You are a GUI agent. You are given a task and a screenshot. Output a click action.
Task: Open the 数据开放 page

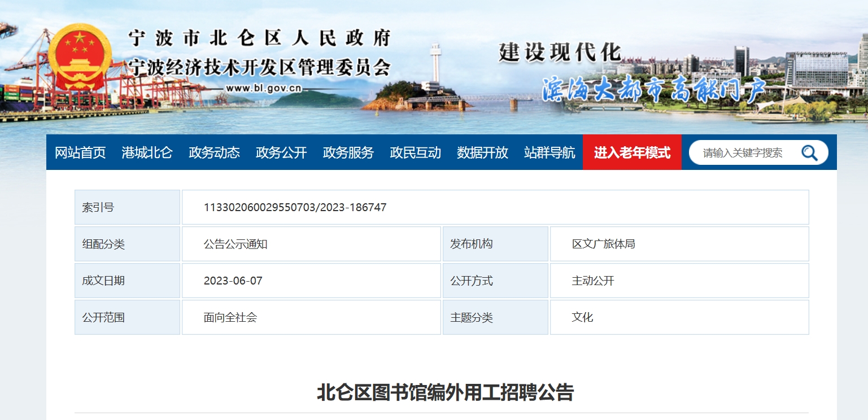(x=482, y=152)
